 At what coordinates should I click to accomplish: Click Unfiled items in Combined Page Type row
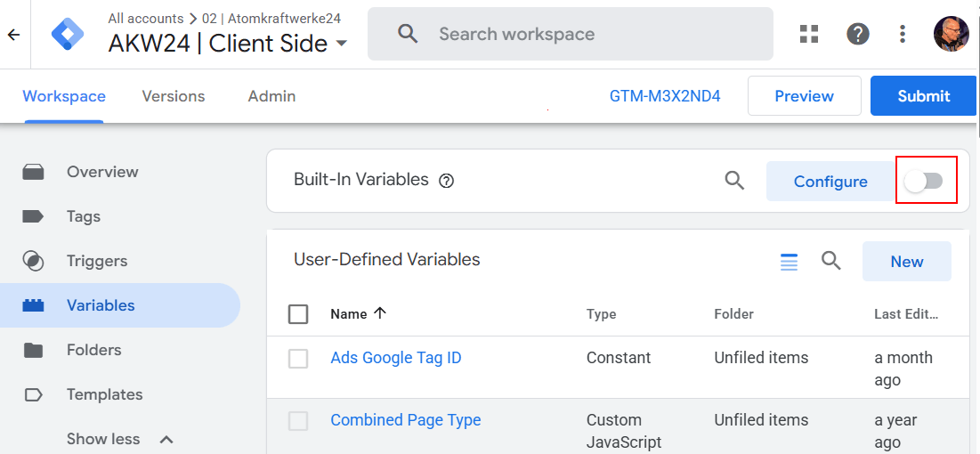[761, 420]
